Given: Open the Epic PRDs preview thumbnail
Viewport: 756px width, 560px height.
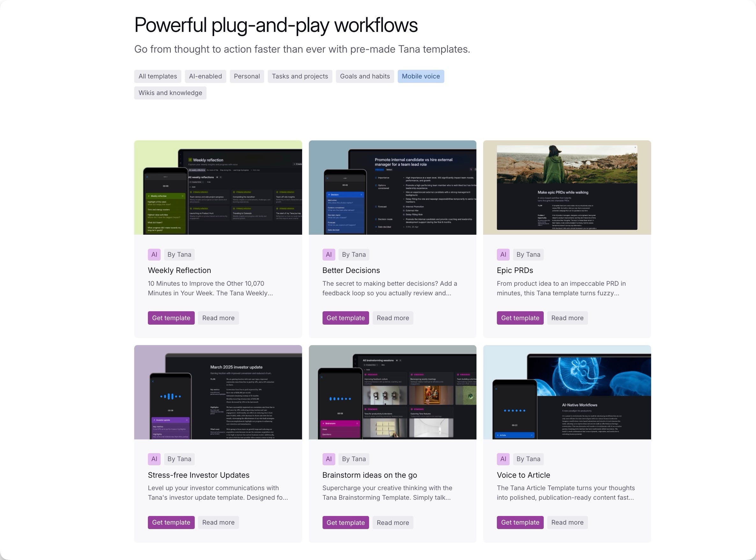Looking at the screenshot, I should (x=567, y=188).
